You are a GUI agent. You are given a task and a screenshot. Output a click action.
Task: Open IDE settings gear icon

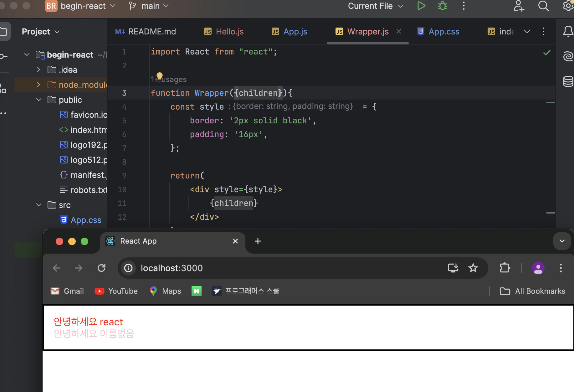[568, 6]
